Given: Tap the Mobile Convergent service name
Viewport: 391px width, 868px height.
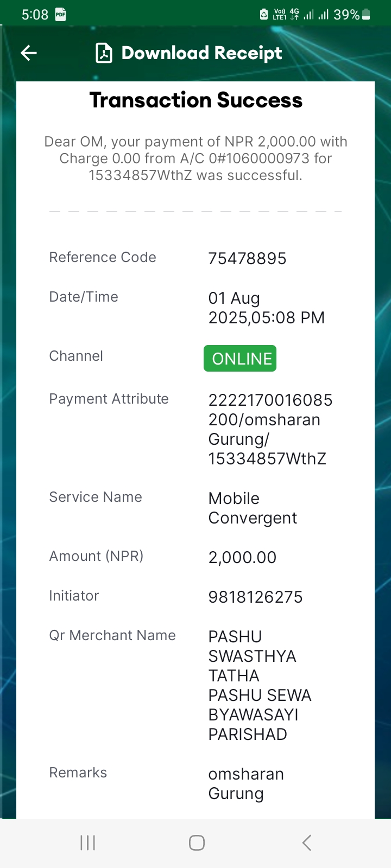Looking at the screenshot, I should (253, 508).
